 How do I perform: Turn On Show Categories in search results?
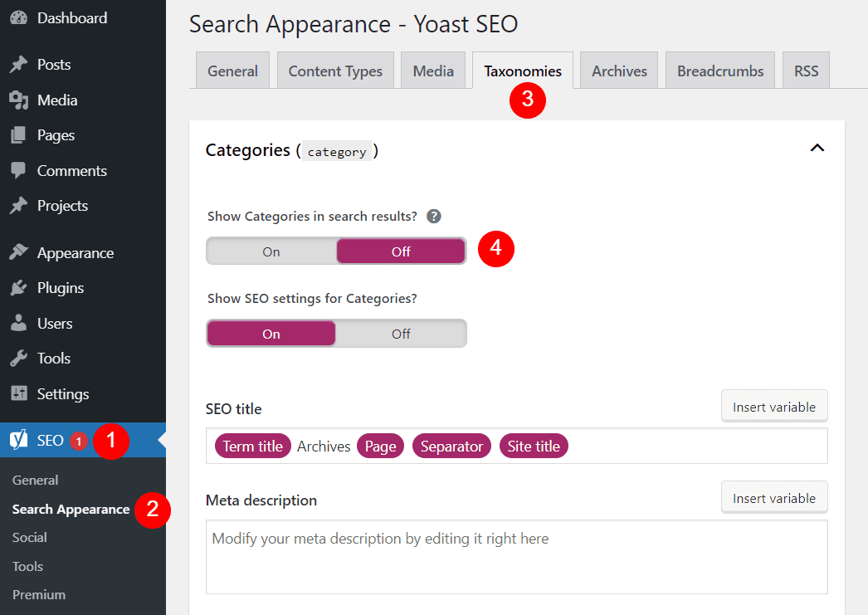[271, 251]
